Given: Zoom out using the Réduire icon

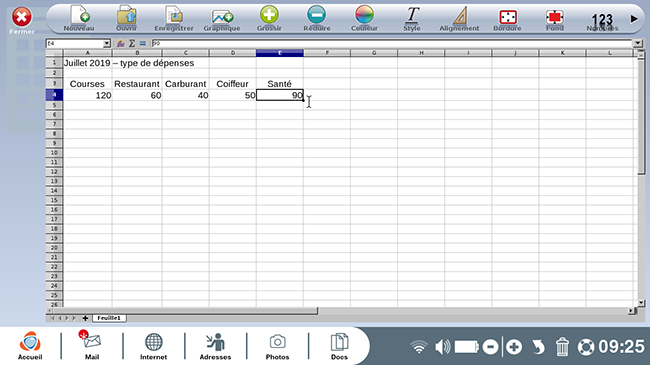Looking at the screenshot, I should [x=317, y=18].
